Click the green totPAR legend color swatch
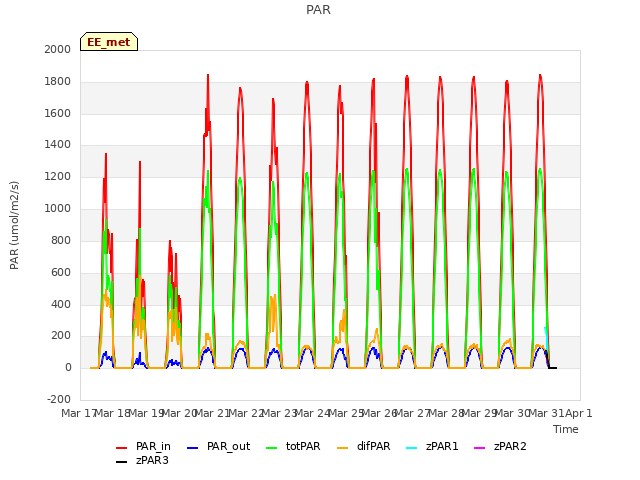 (272, 448)
